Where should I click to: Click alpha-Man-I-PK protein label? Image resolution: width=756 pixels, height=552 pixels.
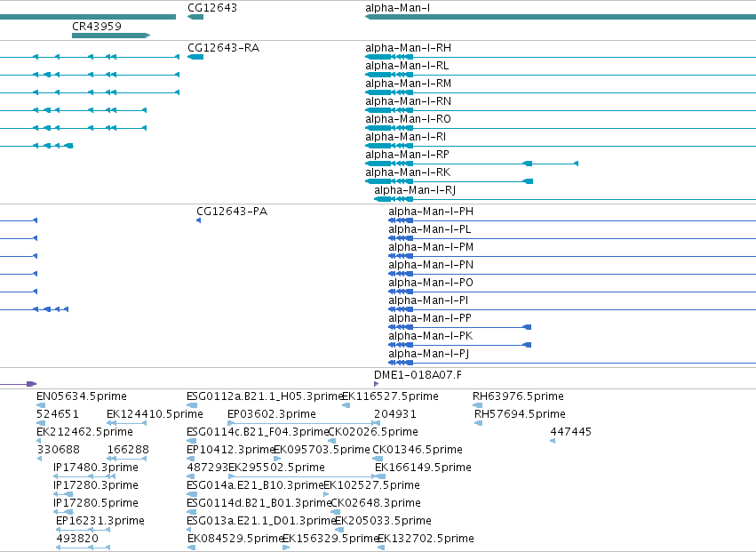click(431, 336)
